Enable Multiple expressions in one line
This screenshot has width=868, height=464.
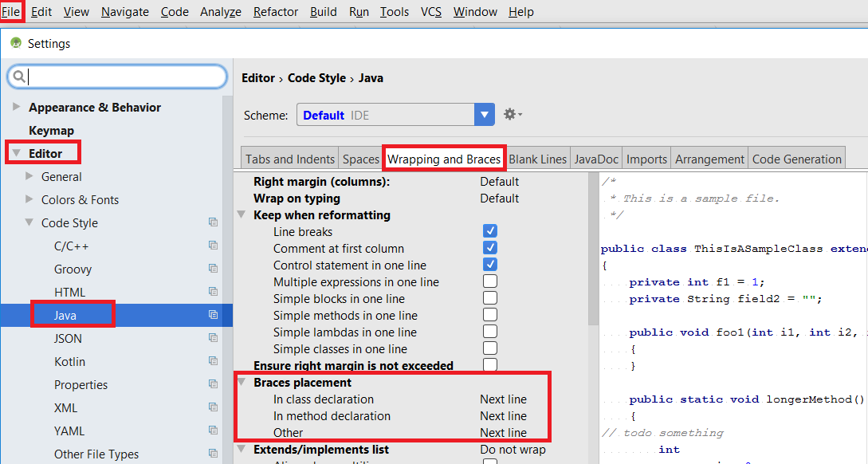coord(490,281)
